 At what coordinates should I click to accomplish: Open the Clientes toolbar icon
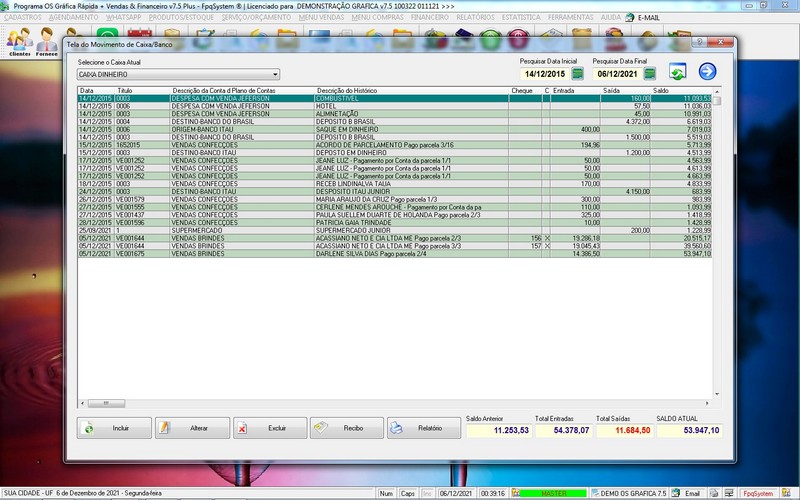pyautogui.click(x=20, y=41)
